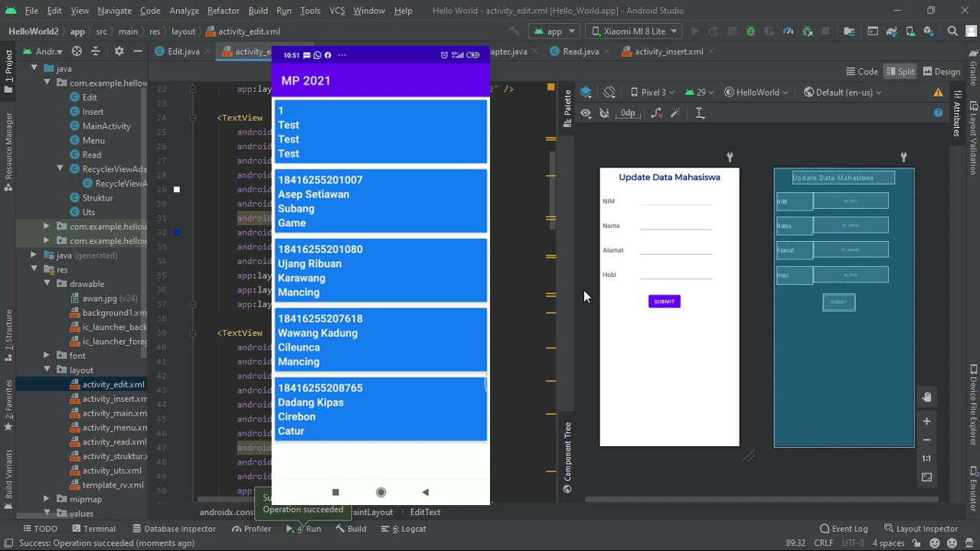The width and height of the screenshot is (980, 551).
Task: Click the Clear Constraints icon
Action: [656, 112]
